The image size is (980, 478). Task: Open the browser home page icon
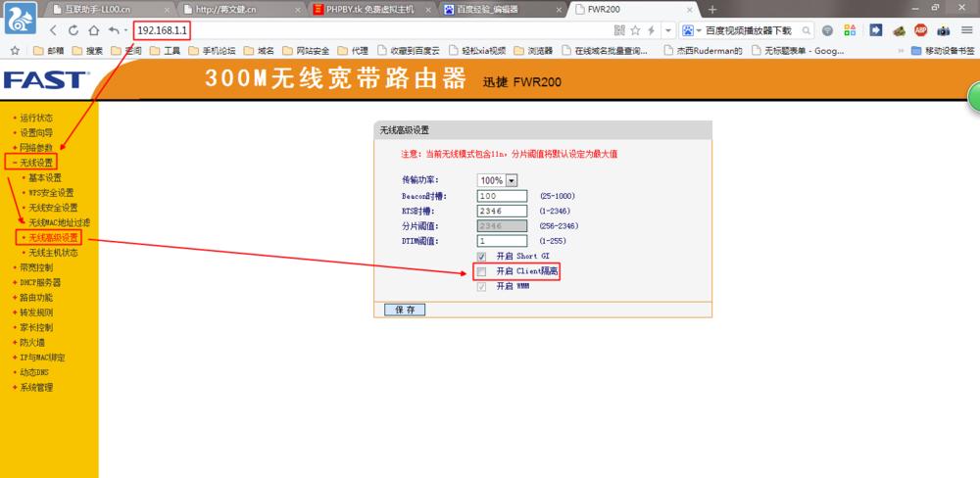(94, 30)
